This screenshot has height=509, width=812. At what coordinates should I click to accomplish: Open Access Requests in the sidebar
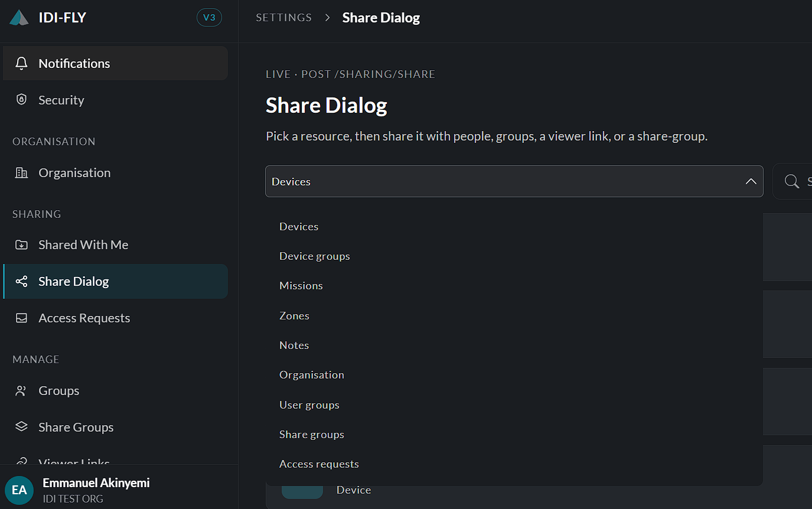(115, 318)
